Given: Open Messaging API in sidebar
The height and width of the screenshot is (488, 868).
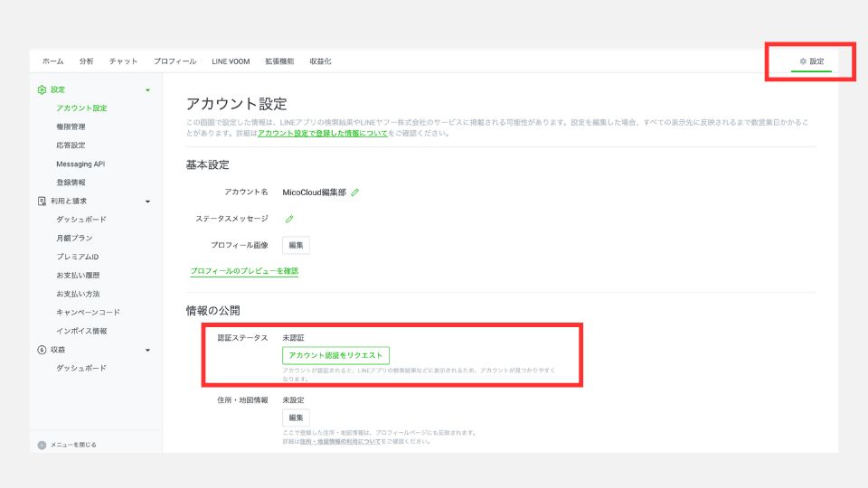Looking at the screenshot, I should (x=80, y=164).
